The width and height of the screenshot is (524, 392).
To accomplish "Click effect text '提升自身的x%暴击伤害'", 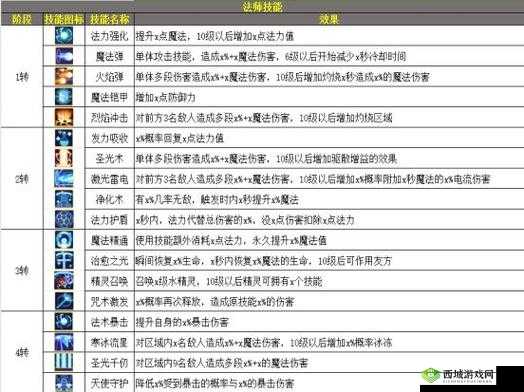I will tap(182, 322).
